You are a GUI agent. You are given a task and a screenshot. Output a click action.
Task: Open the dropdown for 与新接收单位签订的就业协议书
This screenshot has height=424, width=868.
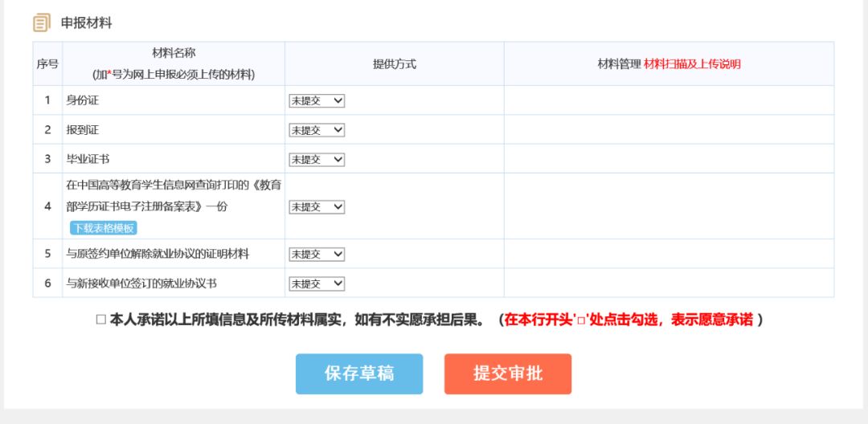317,283
